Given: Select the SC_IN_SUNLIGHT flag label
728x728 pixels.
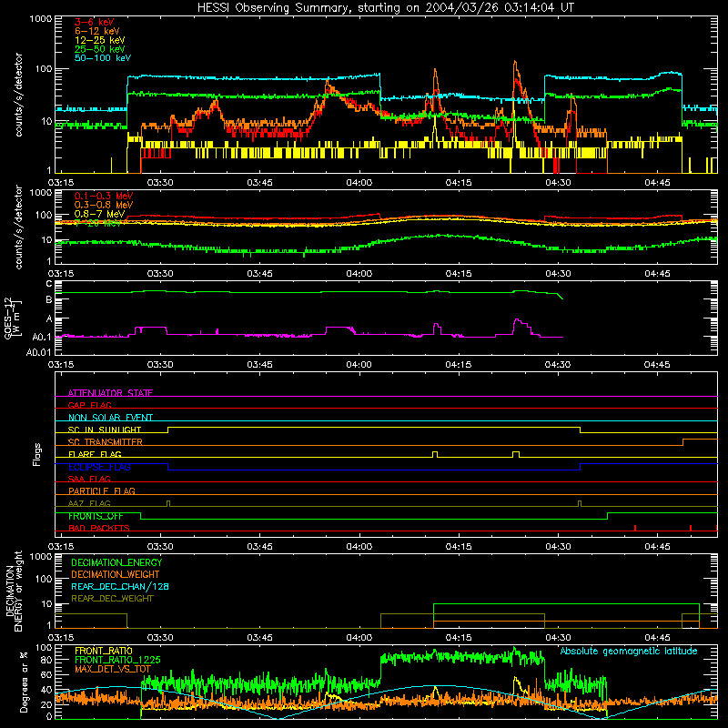Looking at the screenshot, I should click(x=105, y=430).
